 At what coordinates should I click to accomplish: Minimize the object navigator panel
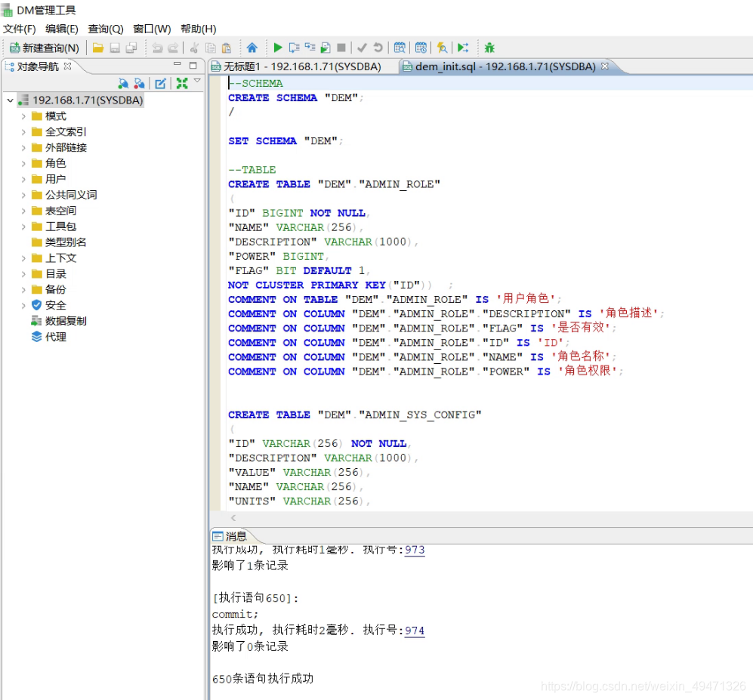tap(177, 64)
